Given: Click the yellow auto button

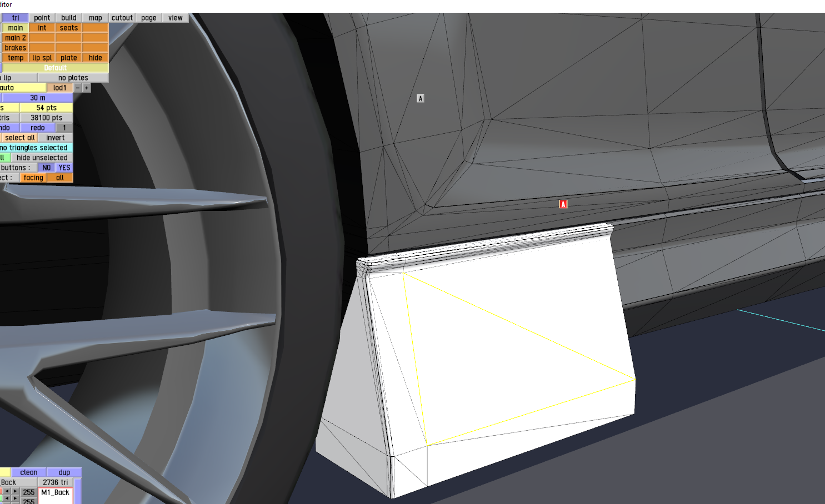Looking at the screenshot, I should pyautogui.click(x=23, y=88).
